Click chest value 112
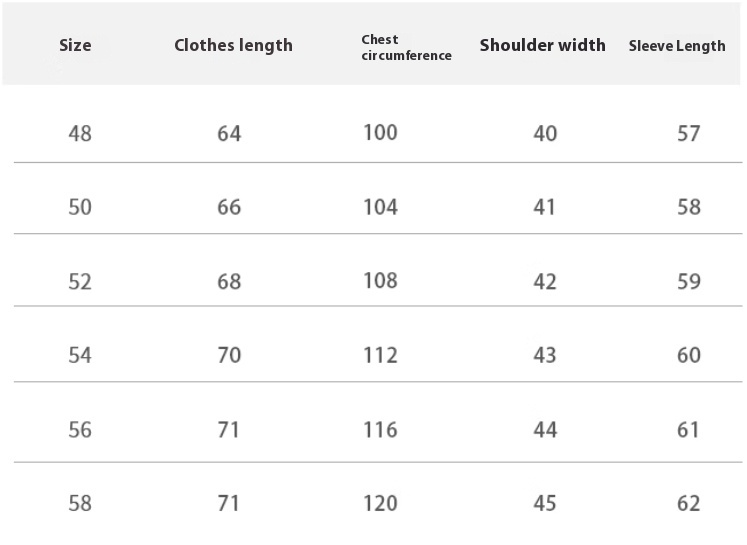Screen dimensions: 747x545 point(380,355)
